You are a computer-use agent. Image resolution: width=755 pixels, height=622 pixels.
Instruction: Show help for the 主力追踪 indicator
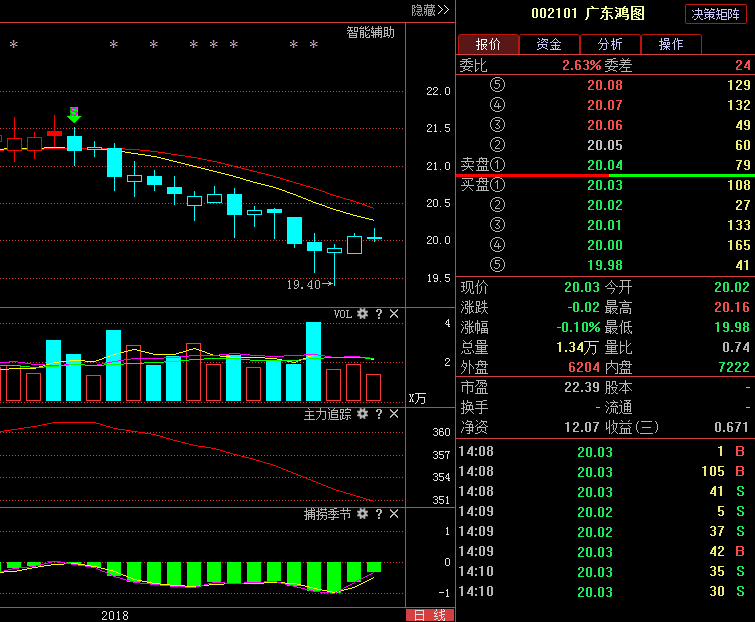379,413
